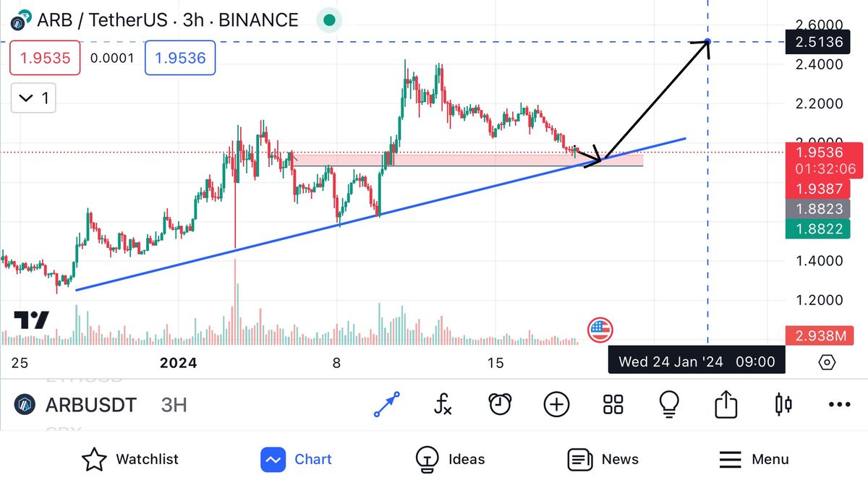Viewport: 868px width, 488px height.
Task: Tap the lightbulb ideas icon in toolbar
Action: tap(669, 405)
